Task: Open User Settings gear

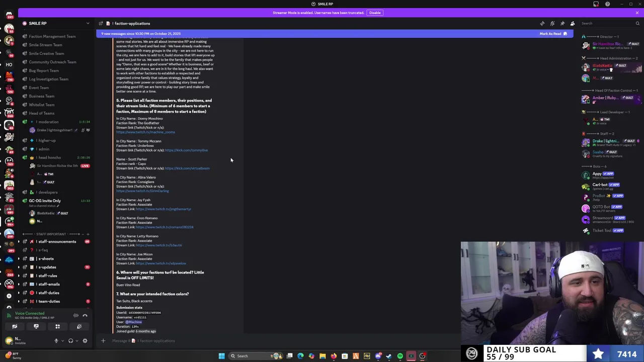Action: [85, 341]
